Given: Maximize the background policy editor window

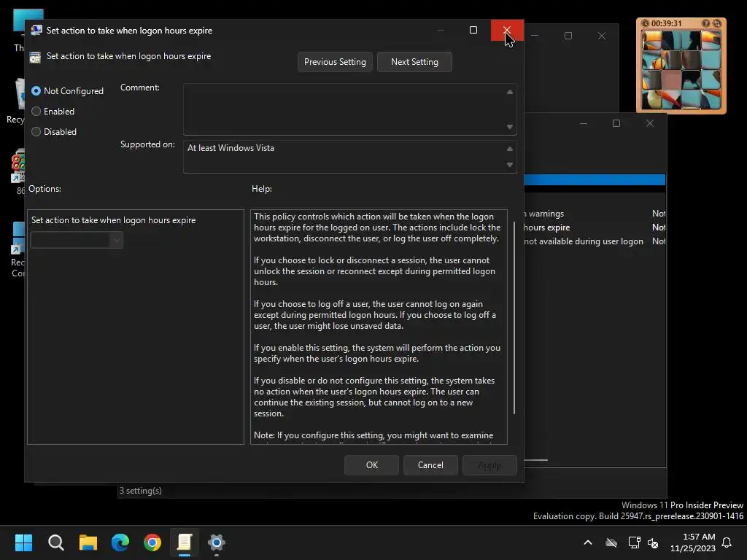Looking at the screenshot, I should pyautogui.click(x=616, y=123).
